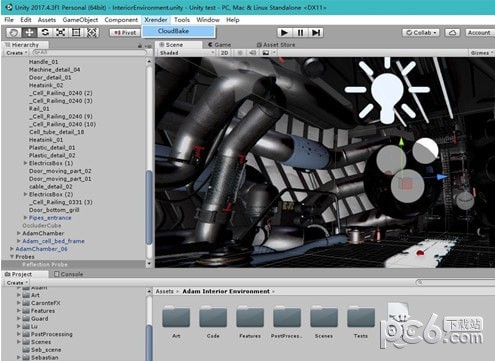
Task: Select the Rotate tool icon
Action: [45, 33]
